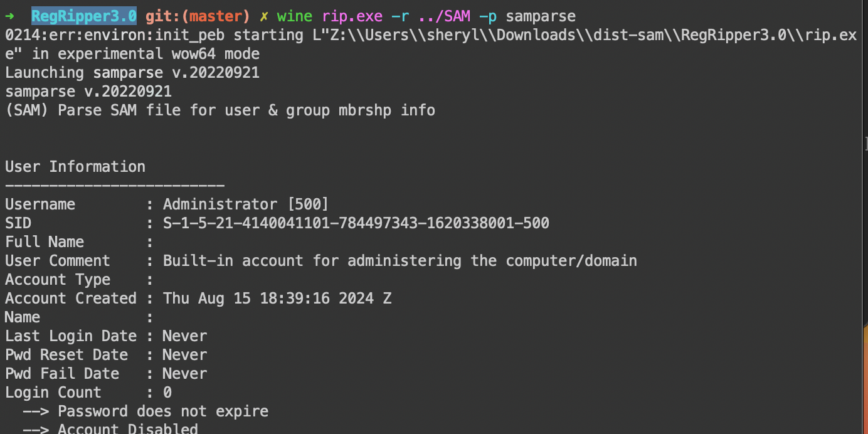Click the yellow ✗ git dirty marker
This screenshot has height=434, width=868.
pos(263,16)
